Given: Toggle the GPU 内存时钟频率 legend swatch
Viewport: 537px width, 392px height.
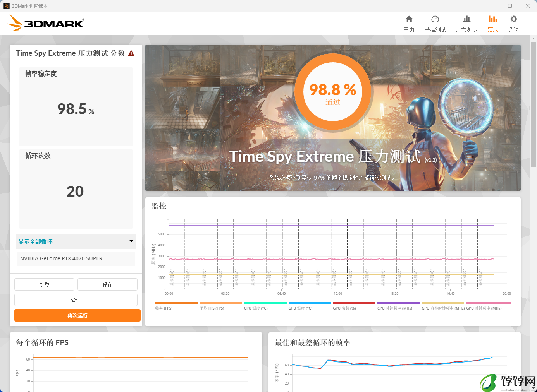Looking at the screenshot, I should click(443, 303).
